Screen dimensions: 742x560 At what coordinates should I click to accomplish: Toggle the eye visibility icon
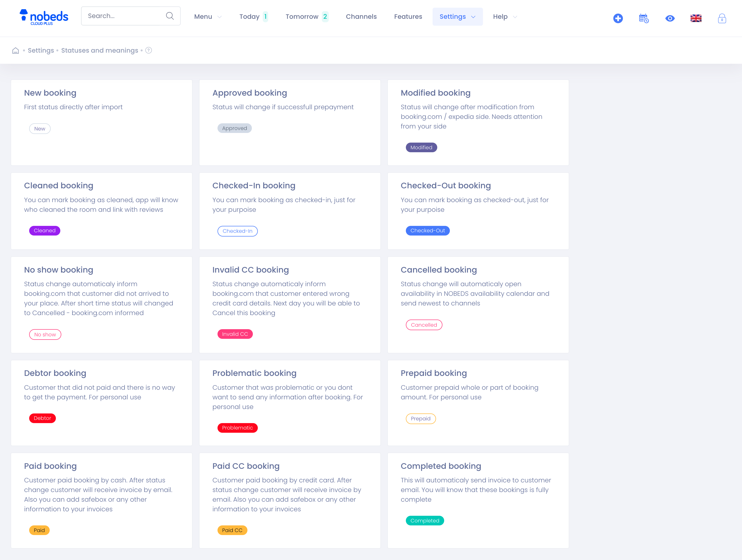pos(670,18)
